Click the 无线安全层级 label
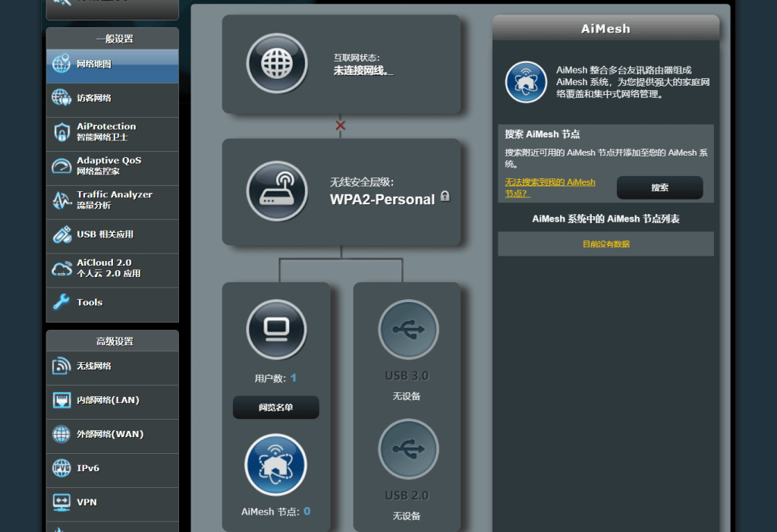 (362, 182)
